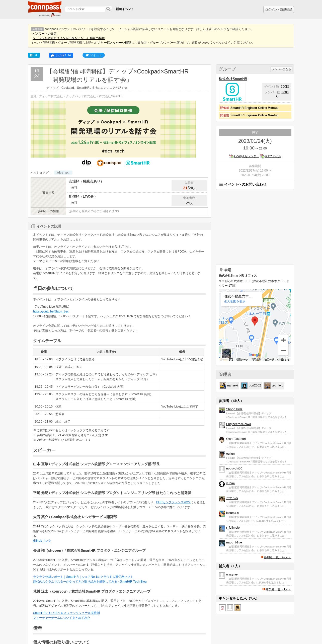Open the map 利用規約 link
The height and width of the screenshot is (644, 322).
tap(256, 360)
